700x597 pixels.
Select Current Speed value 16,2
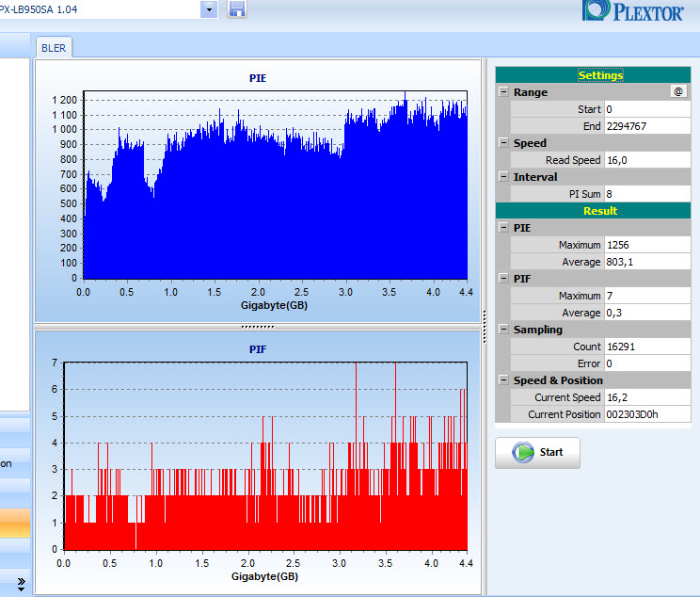[647, 397]
